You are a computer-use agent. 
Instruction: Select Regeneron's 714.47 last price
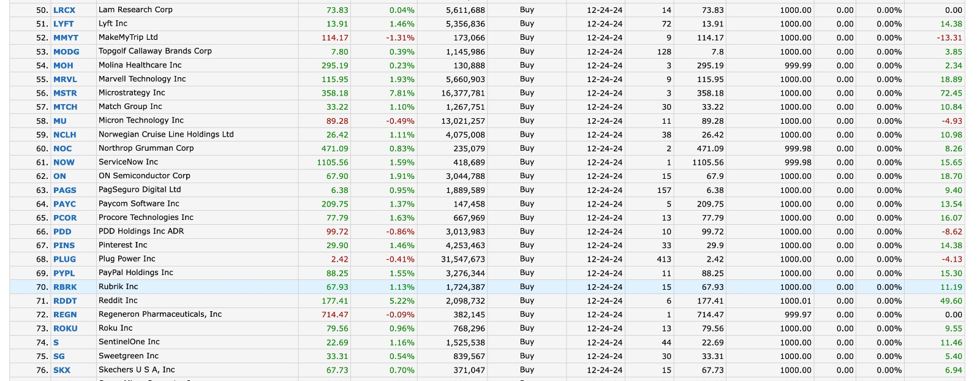tap(335, 314)
